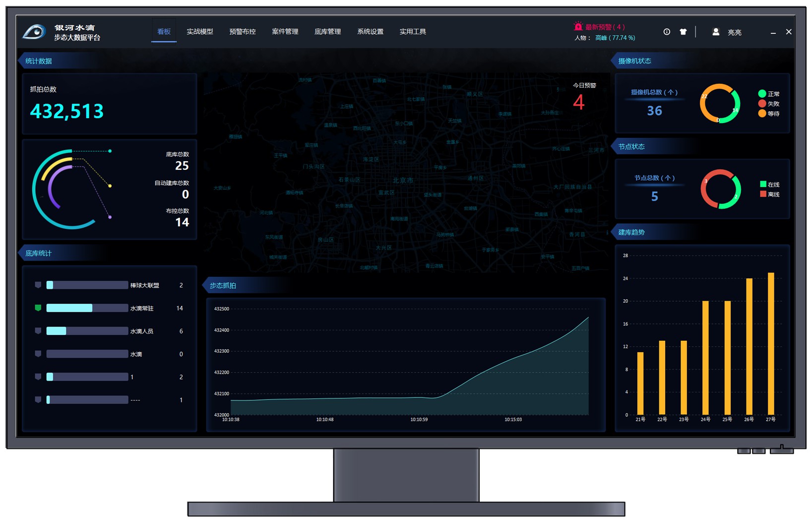Open the 系统设置 menu

370,32
